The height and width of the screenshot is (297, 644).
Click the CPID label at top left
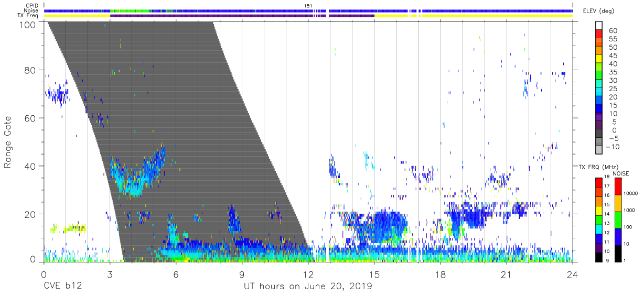[31, 6]
